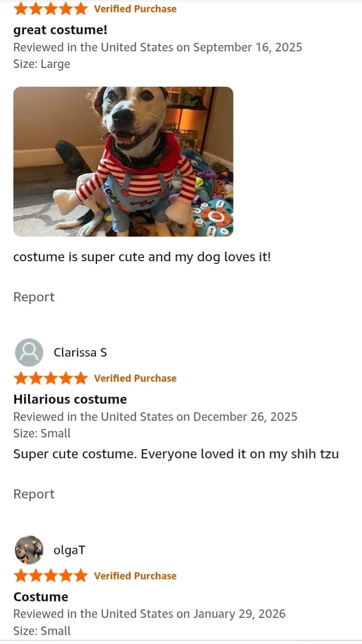362x644 pixels.
Task: Click 'Size: Small' under the December 26 review
Action: click(x=42, y=434)
